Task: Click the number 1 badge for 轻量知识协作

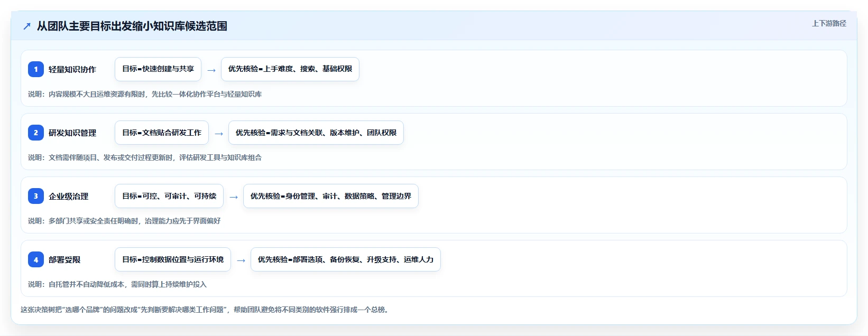Action: click(x=36, y=69)
